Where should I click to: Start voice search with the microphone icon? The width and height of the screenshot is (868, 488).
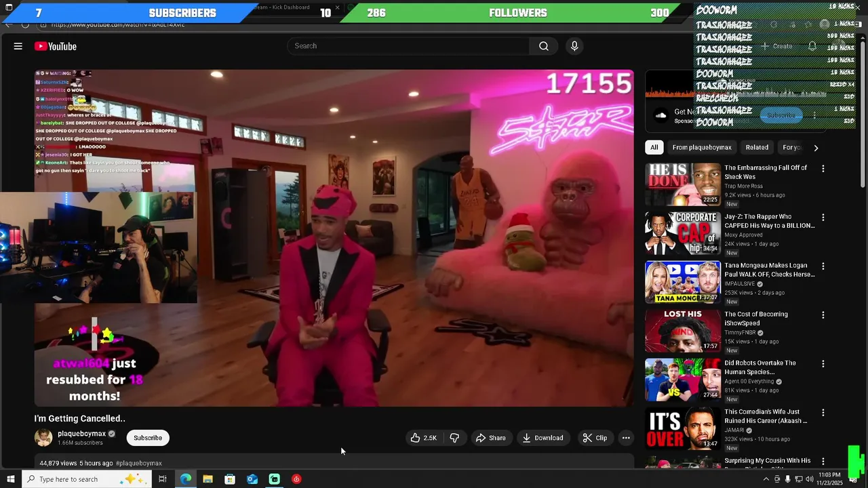[574, 46]
